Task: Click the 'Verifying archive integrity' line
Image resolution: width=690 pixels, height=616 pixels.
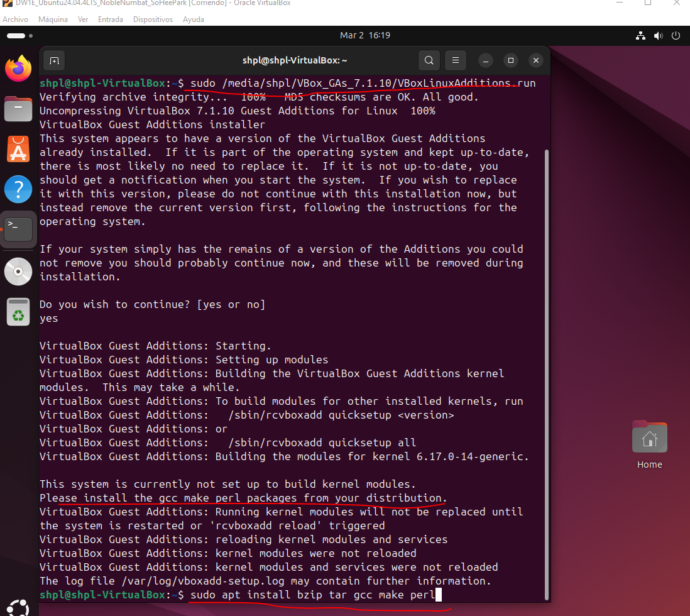Action: pyautogui.click(x=259, y=97)
